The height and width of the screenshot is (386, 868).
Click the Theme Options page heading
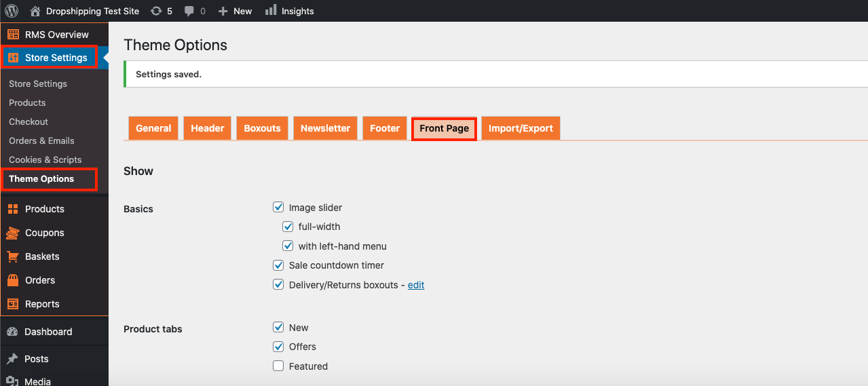pos(175,45)
